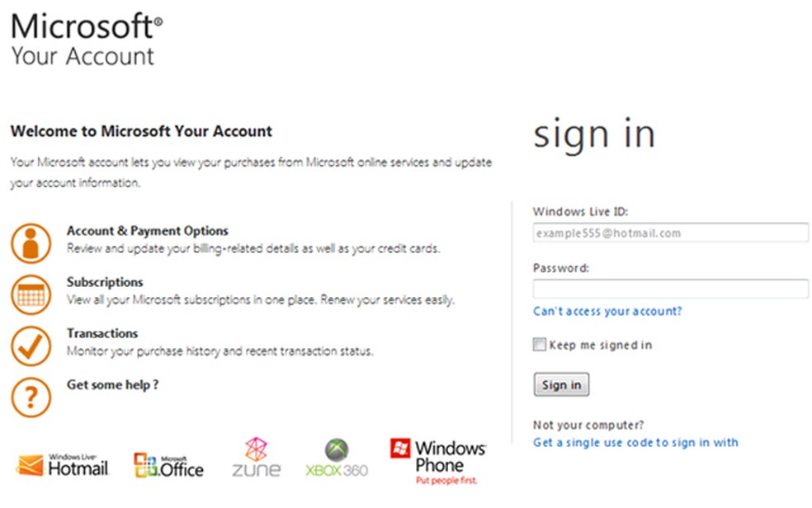
Task: Click the Subscriptions calendar icon
Action: click(x=31, y=294)
